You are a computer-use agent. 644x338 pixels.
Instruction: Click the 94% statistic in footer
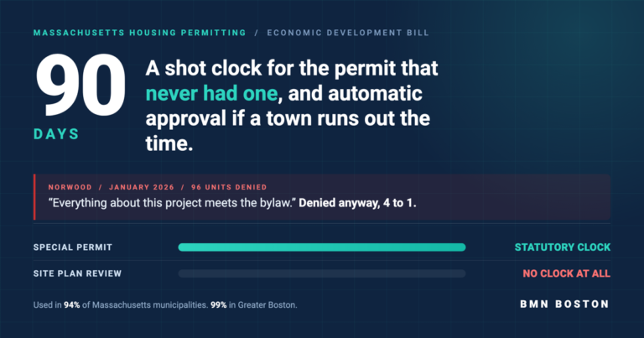pyautogui.click(x=72, y=305)
